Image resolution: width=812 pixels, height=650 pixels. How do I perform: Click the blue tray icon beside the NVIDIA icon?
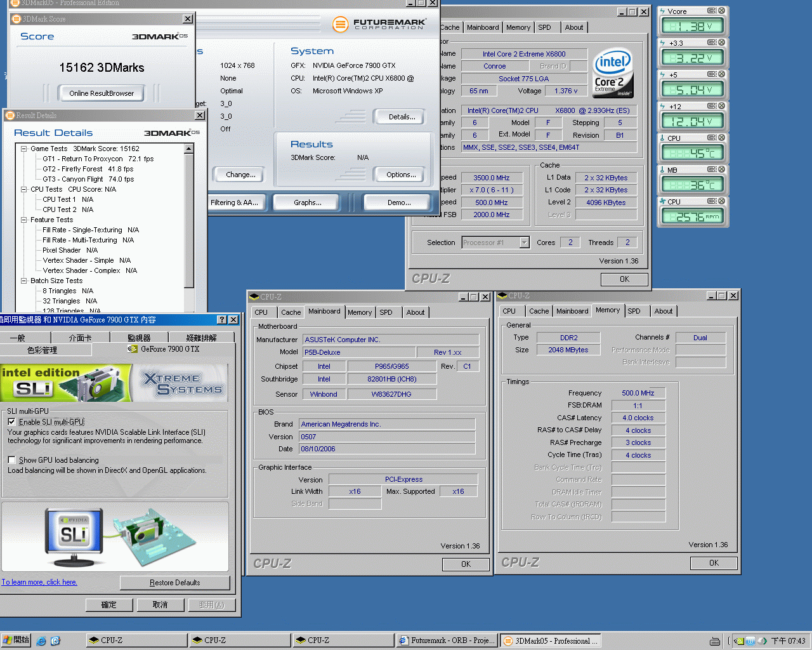click(x=750, y=641)
